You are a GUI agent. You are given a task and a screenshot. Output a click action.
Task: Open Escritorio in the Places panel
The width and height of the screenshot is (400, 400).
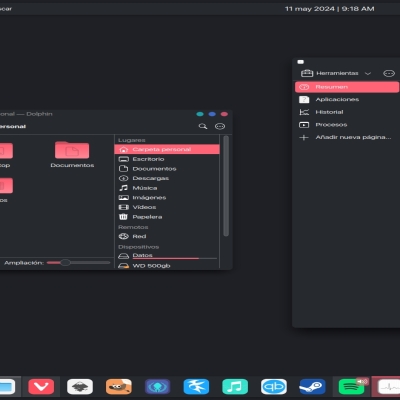(x=167, y=159)
